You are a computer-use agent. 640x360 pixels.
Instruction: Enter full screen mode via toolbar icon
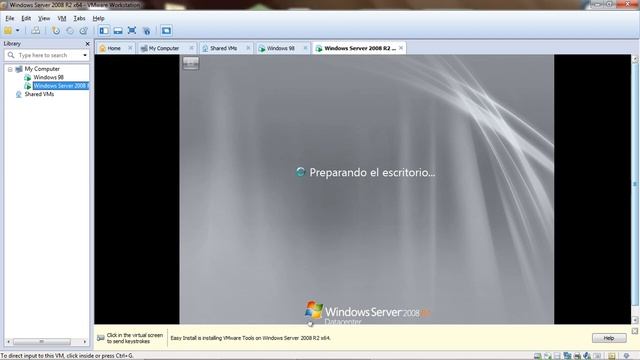click(x=132, y=30)
